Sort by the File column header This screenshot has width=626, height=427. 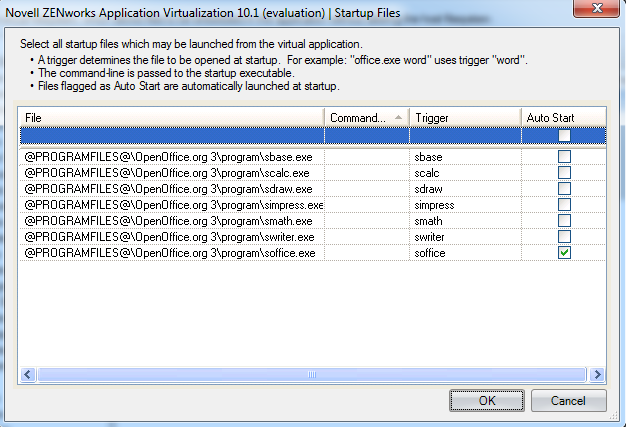172,118
